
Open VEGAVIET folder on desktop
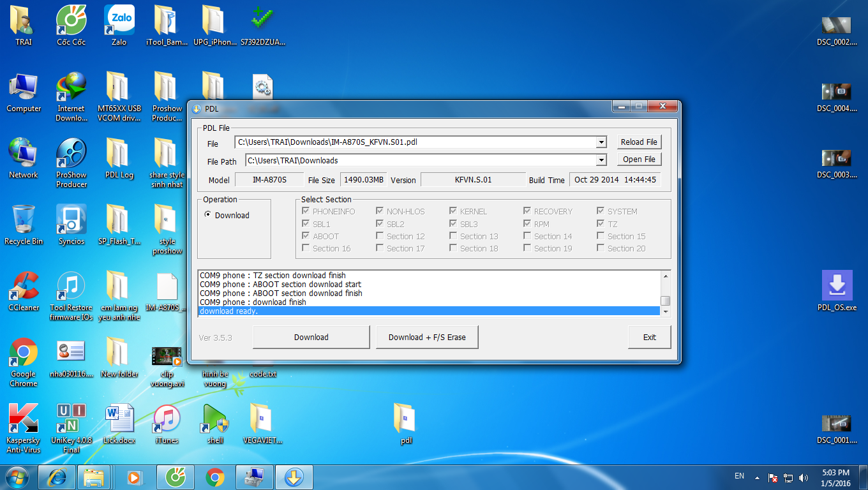(263, 424)
